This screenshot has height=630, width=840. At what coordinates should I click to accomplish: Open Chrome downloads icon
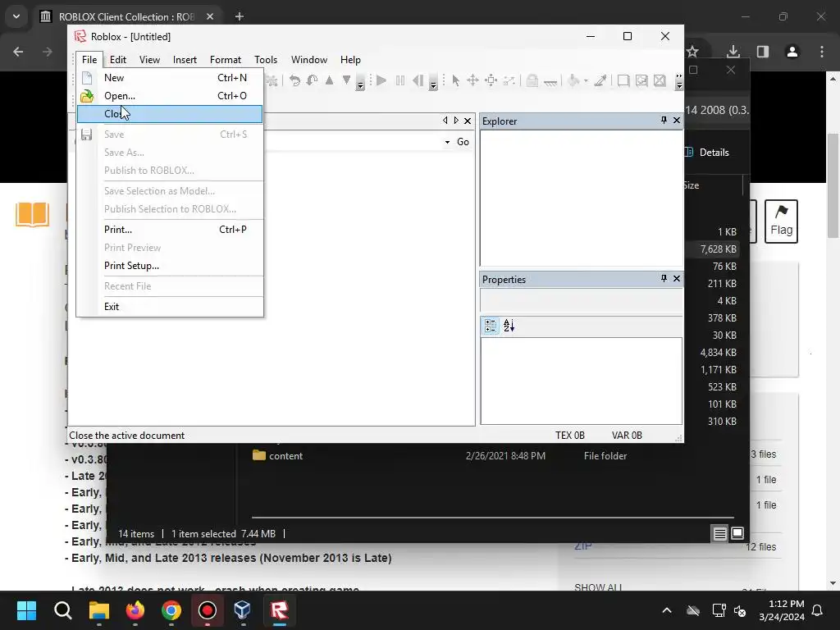tap(733, 52)
